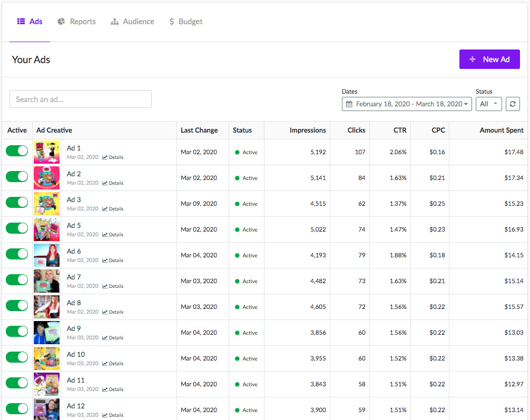
Task: Click the $17.48 amount spent value
Action: 514,152
